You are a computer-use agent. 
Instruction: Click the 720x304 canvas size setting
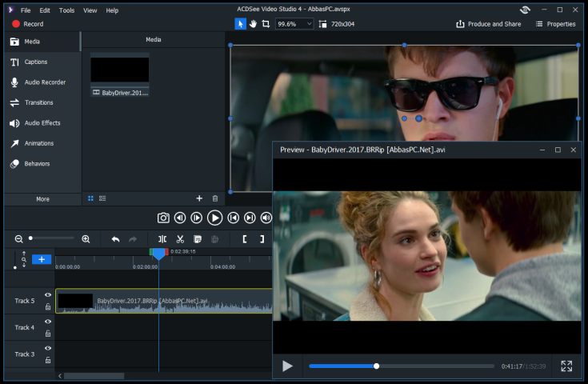[336, 24]
